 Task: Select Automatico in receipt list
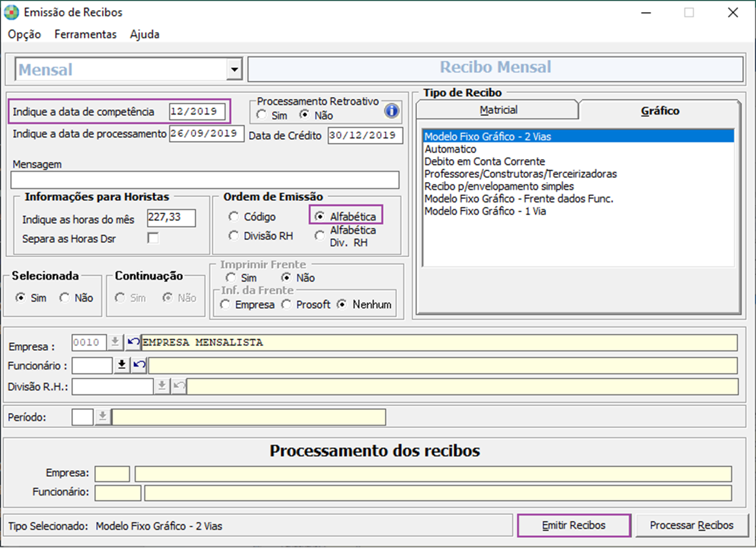coord(579,149)
